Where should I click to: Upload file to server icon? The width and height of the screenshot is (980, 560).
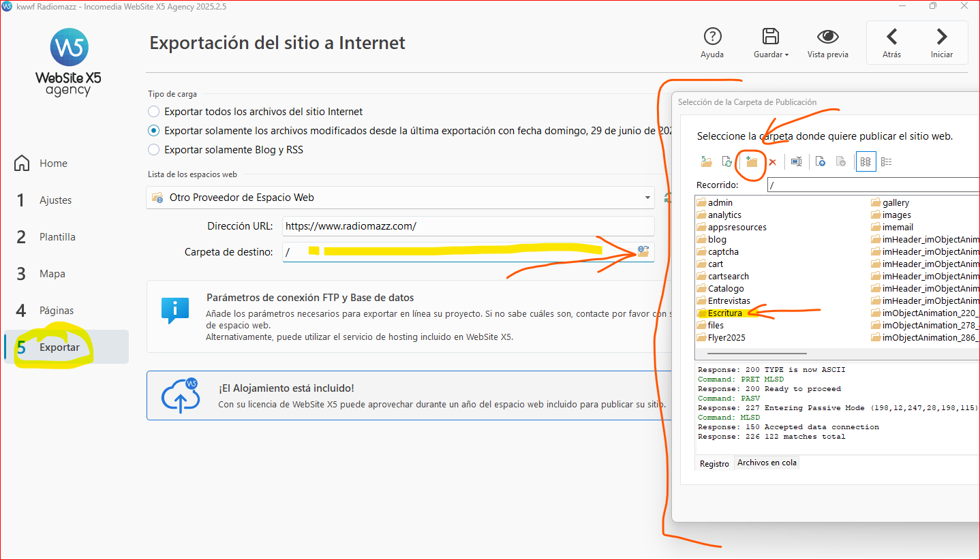(821, 161)
